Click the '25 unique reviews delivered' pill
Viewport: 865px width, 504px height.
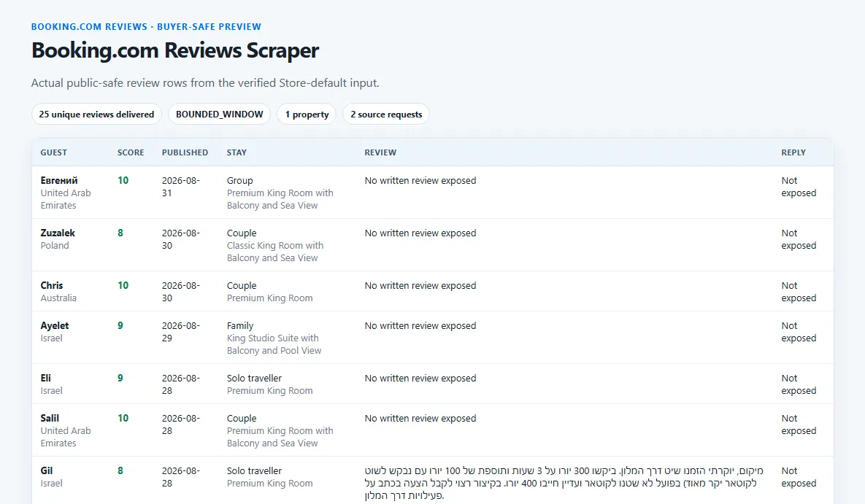96,114
